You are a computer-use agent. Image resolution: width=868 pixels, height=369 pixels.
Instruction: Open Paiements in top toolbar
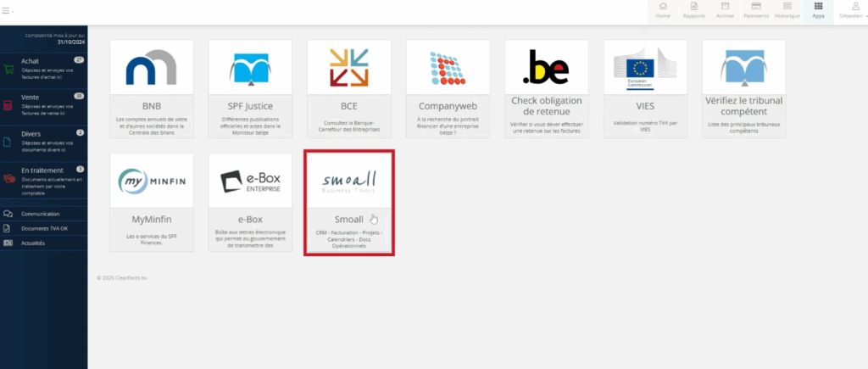tap(755, 10)
